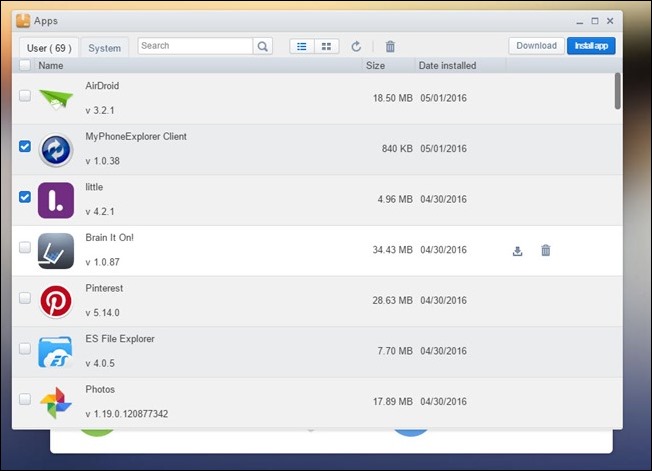The image size is (652, 471).
Task: Click the 34.43 MB size value
Action: (393, 250)
